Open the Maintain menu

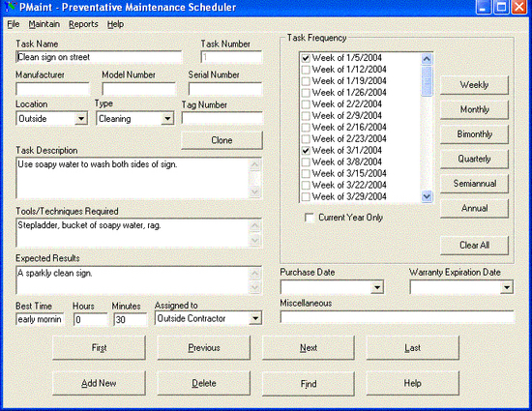click(44, 24)
